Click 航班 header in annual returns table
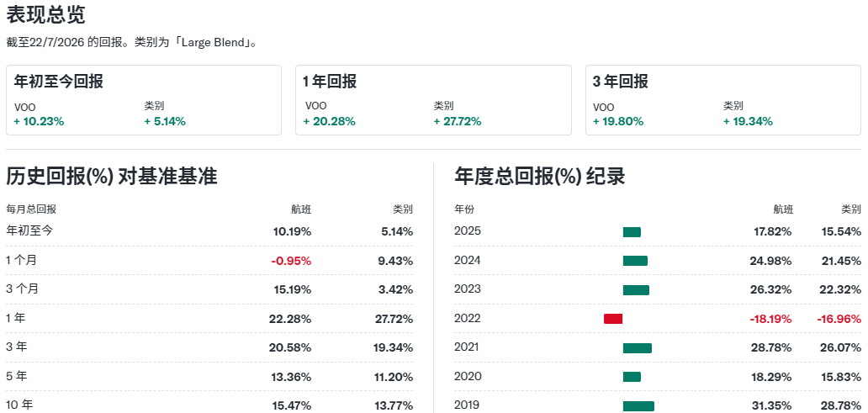Screen dimensions: 868x413 click(x=783, y=209)
